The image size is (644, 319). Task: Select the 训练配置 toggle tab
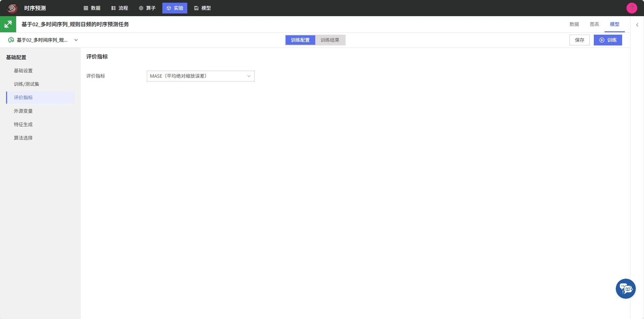pos(300,40)
